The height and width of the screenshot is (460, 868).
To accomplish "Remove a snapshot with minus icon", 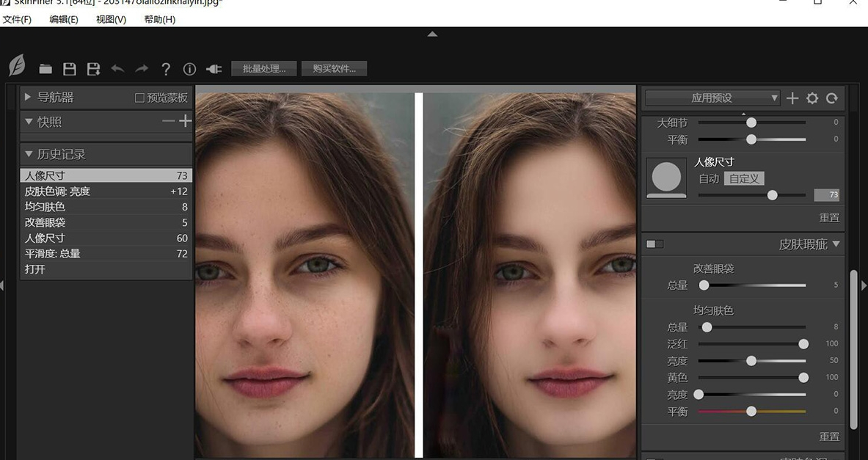I will click(x=168, y=120).
